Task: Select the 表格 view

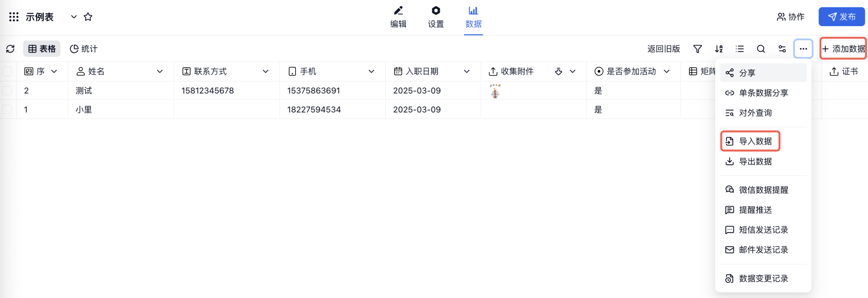Action: (42, 49)
